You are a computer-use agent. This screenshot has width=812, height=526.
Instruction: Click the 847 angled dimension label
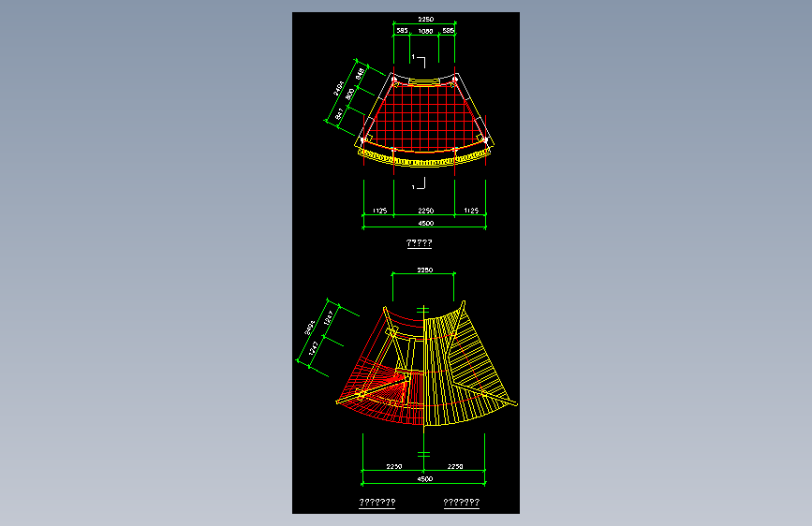tap(339, 114)
